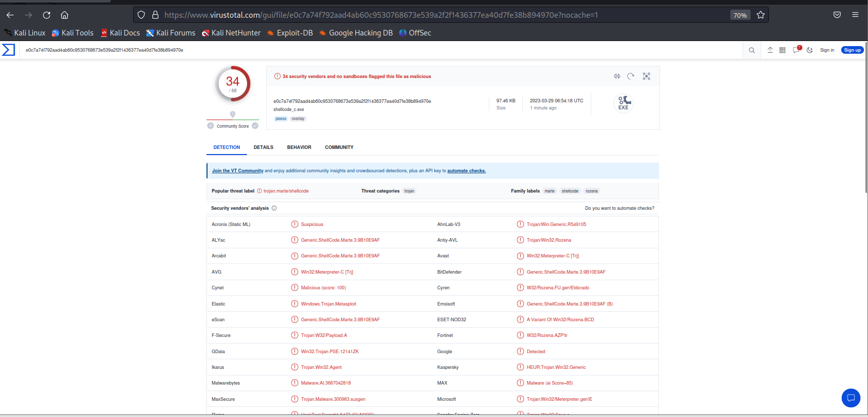Image resolution: width=868 pixels, height=417 pixels.
Task: Open Kali NetHunter bookmark
Action: tap(231, 33)
